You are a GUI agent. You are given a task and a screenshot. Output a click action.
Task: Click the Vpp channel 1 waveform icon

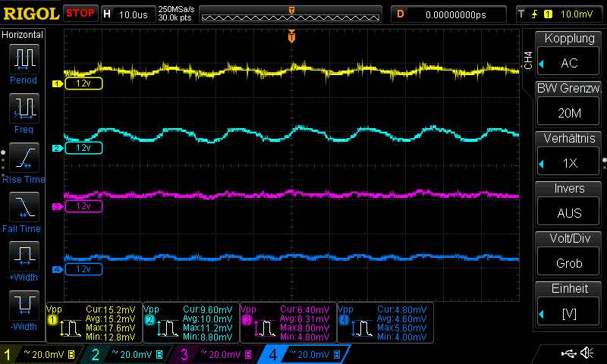[70, 328]
